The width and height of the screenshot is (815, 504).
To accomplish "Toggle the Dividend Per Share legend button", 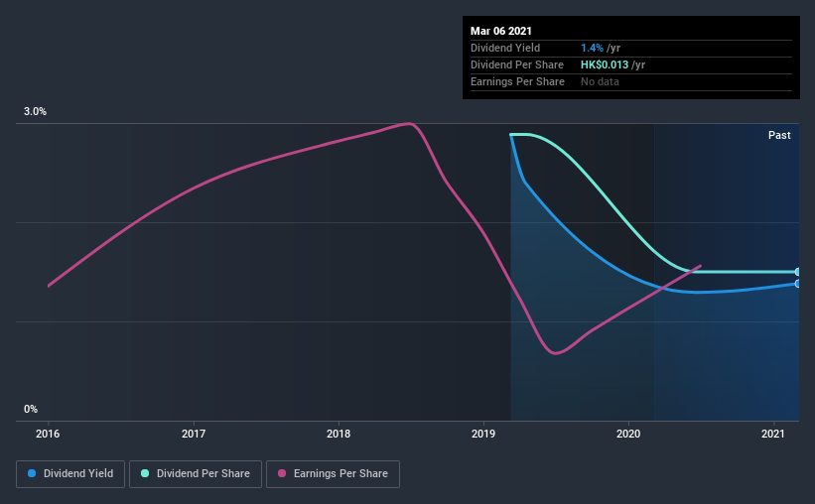I will 196,474.
